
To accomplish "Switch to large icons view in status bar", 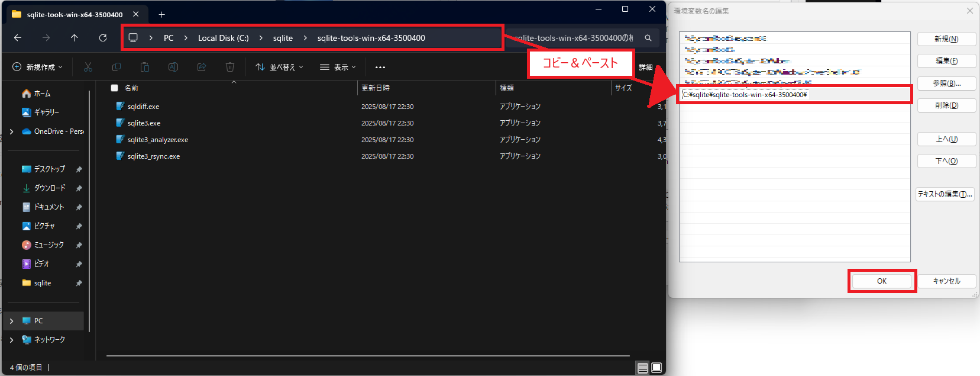I will click(656, 368).
